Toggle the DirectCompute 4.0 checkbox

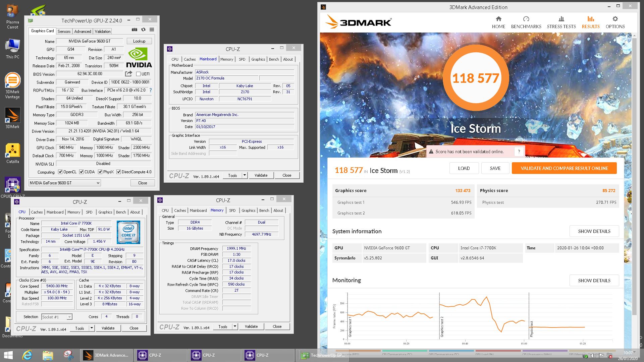(118, 172)
